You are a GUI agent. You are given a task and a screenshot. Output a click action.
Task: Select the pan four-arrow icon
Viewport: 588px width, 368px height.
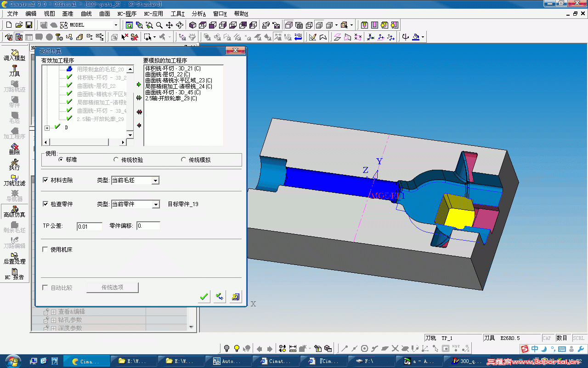169,25
